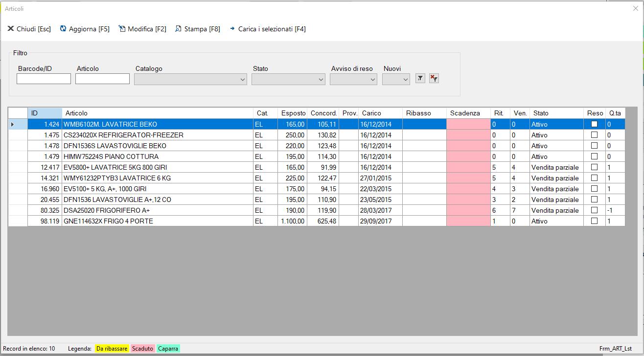Select the row indicator arrow of first row

pos(18,124)
